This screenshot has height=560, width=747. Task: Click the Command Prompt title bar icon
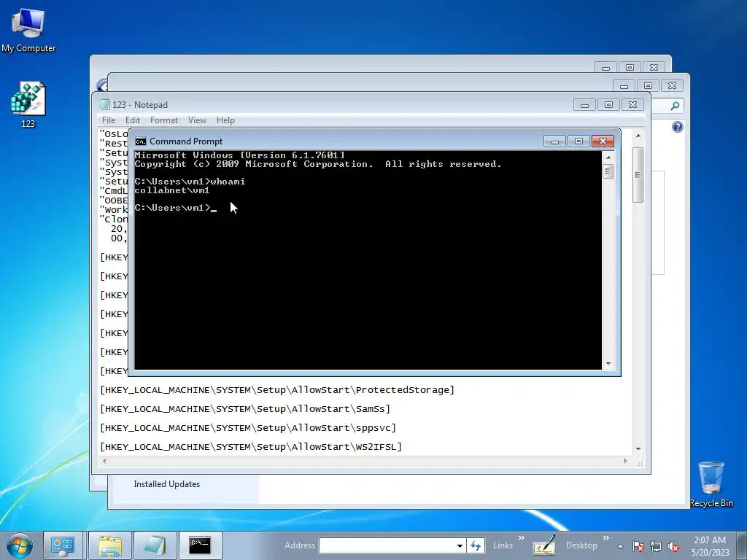pos(141,141)
